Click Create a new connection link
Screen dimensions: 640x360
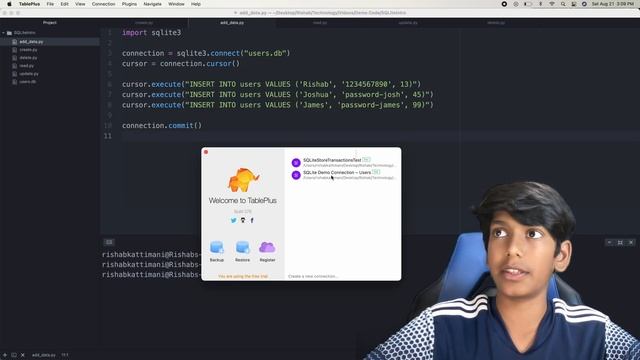point(313,276)
